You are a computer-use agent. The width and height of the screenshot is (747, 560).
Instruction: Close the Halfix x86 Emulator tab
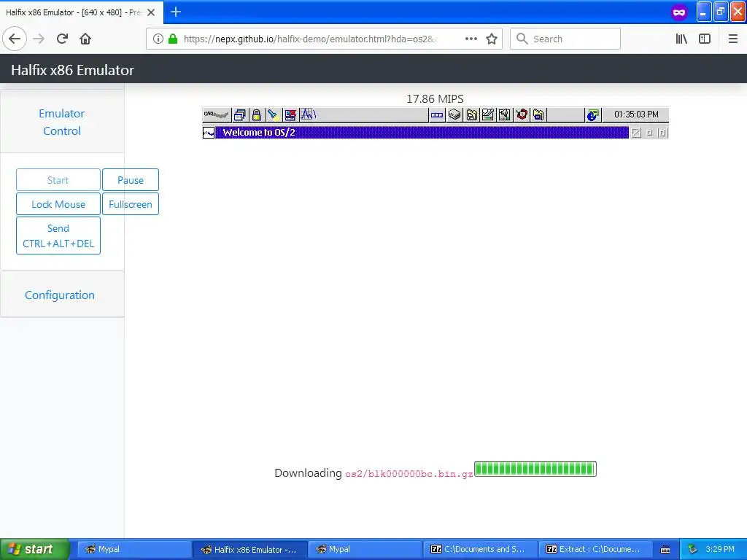pos(151,12)
